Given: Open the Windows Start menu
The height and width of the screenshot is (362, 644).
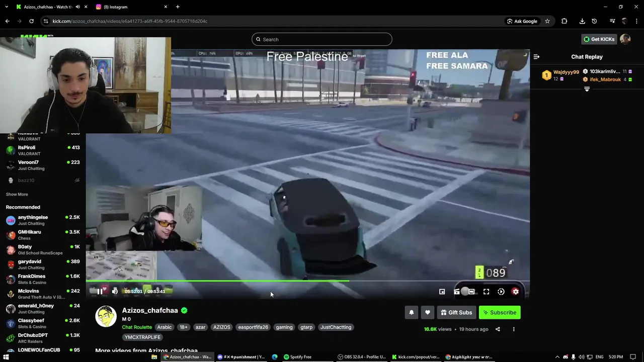Looking at the screenshot, I should tap(7, 357).
